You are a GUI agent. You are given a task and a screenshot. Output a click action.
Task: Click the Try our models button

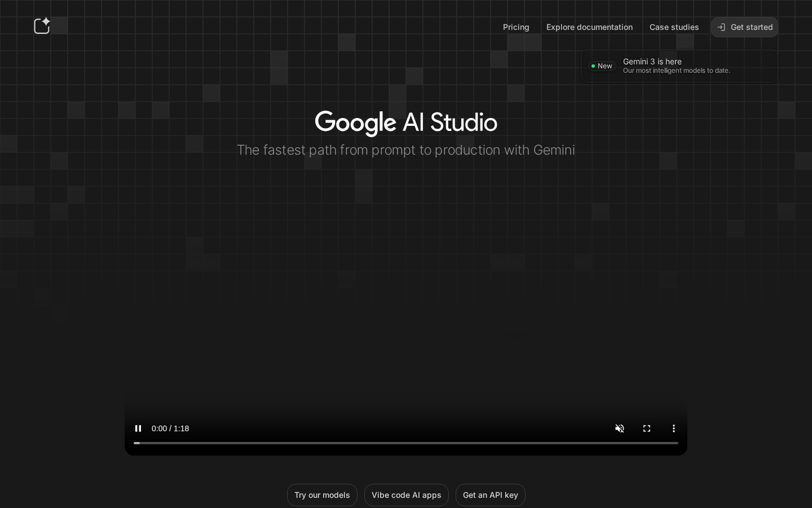322,495
